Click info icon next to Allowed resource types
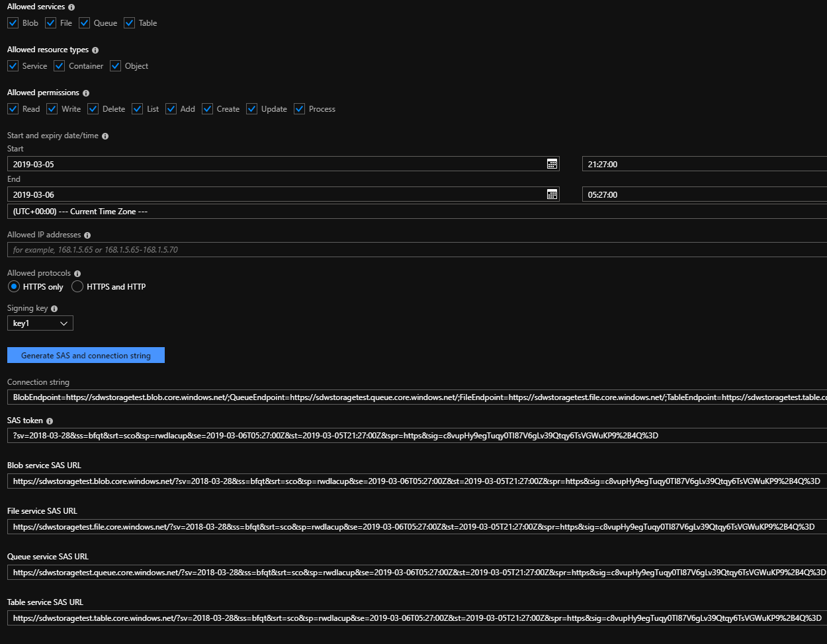 [95, 50]
